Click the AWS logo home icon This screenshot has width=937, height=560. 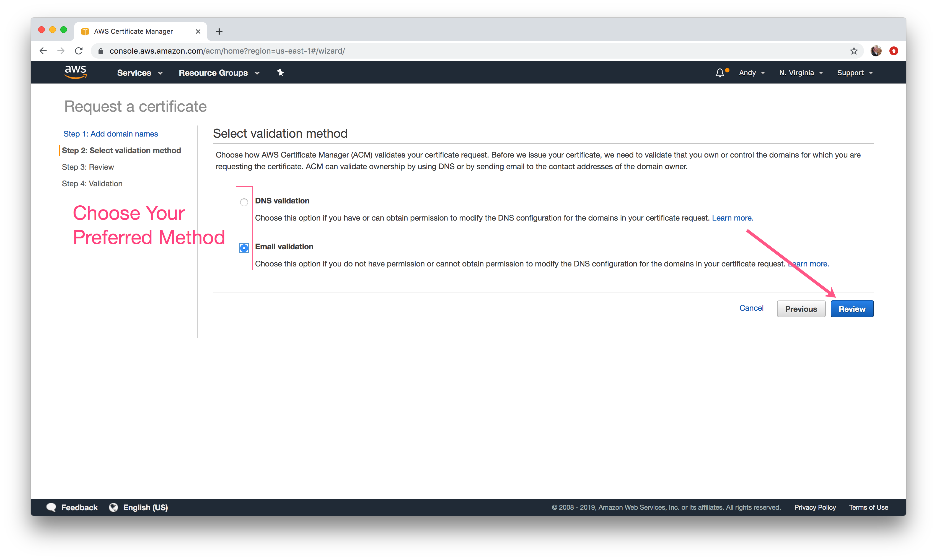coord(76,72)
